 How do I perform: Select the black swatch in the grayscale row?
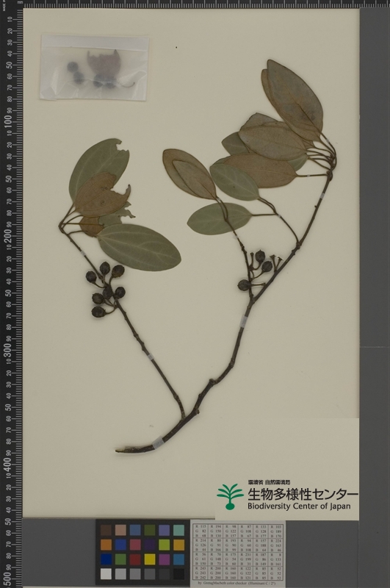178,574
